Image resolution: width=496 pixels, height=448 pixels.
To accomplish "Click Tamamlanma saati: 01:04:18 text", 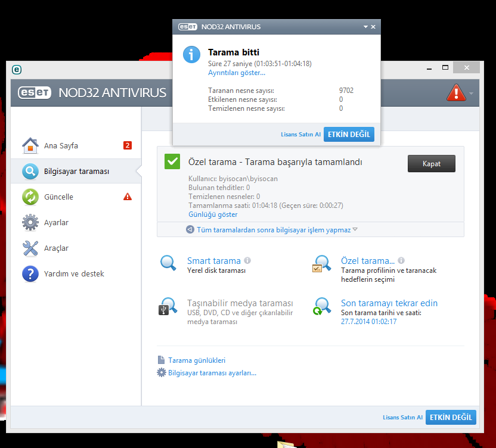I will pyautogui.click(x=266, y=206).
